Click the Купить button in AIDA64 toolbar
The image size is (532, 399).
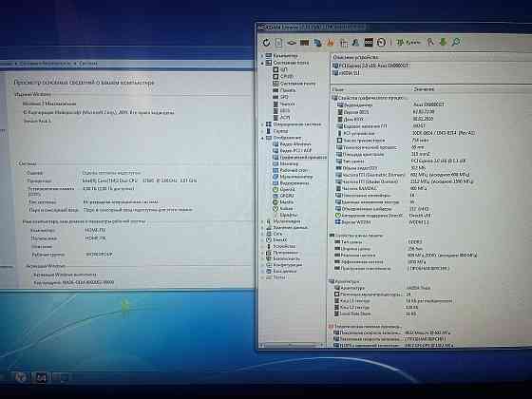tap(408, 43)
